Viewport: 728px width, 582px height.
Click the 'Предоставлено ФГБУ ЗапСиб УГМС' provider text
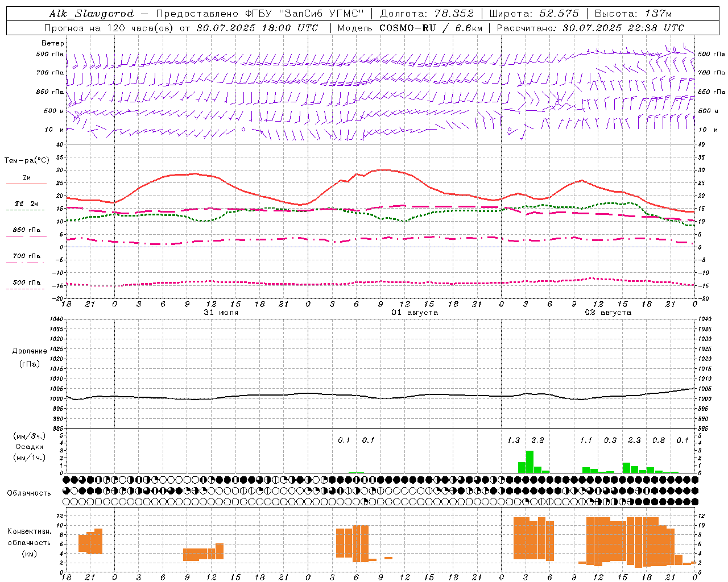click(x=260, y=14)
